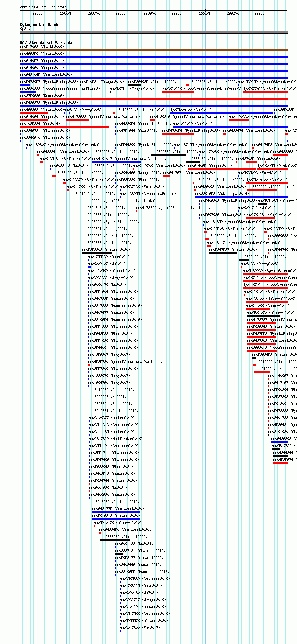Click nsv6422450 (Sedlazeck2020) label
This screenshot has width=297, height=644.
pos(125,530)
